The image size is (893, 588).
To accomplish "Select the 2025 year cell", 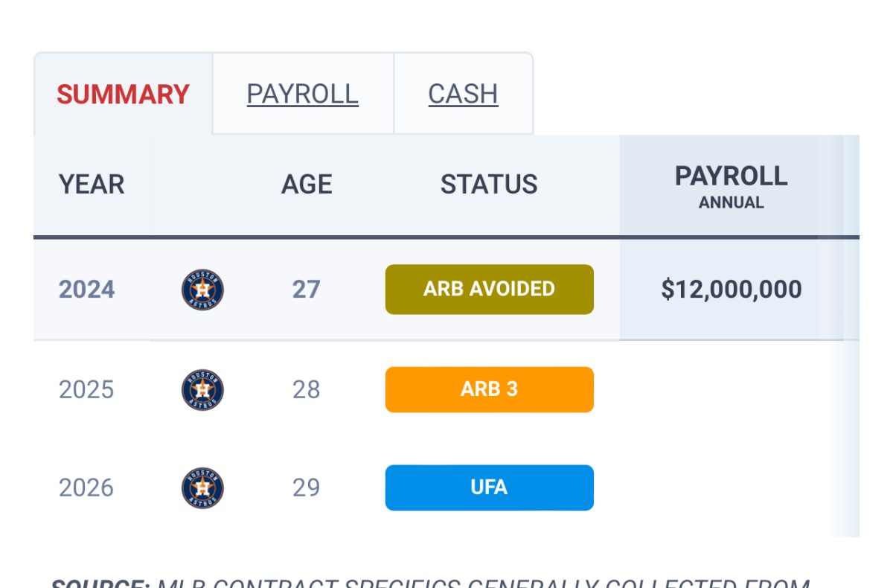I will pyautogui.click(x=86, y=389).
